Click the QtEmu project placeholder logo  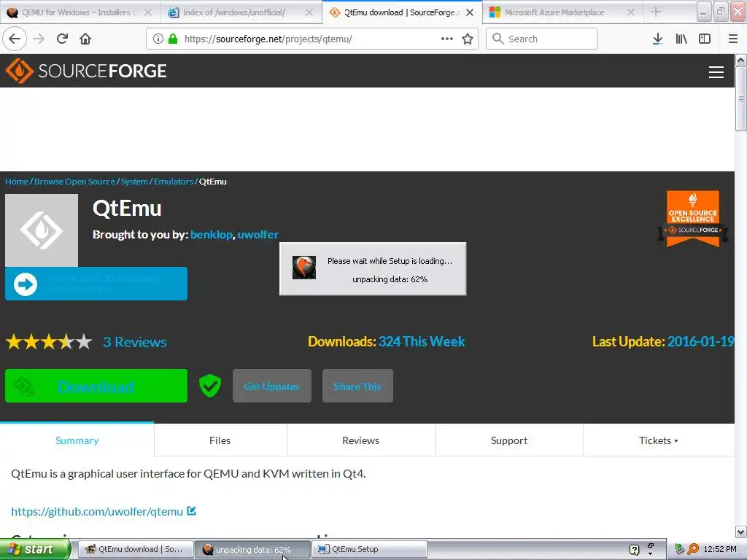42,230
